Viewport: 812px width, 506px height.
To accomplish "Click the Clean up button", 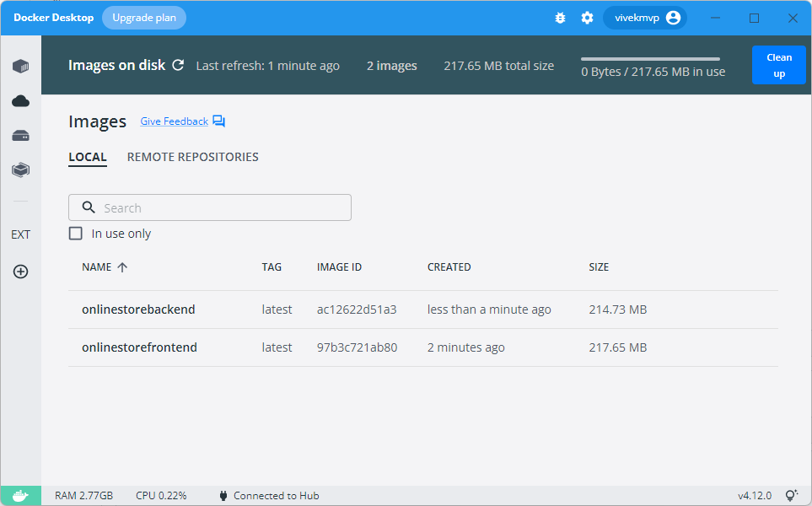I will pyautogui.click(x=778, y=64).
